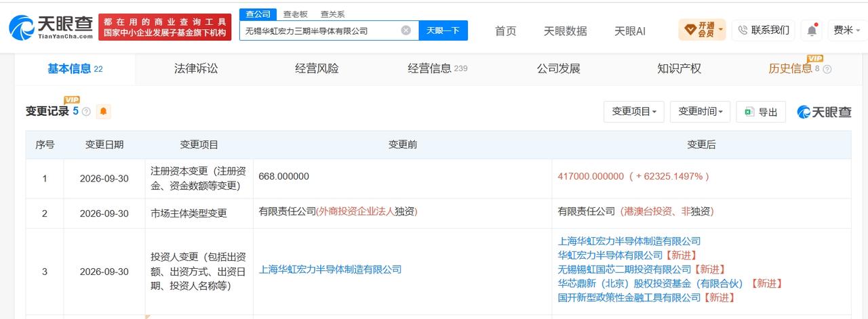The image size is (868, 319).
Task: Open 天眼数据 in the top navigation
Action: (566, 30)
